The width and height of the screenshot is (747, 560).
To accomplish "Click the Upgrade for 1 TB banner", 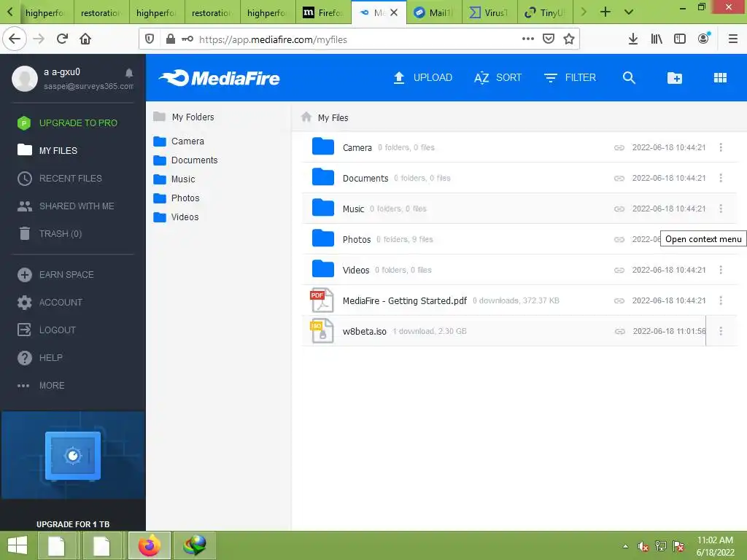I will (73, 470).
